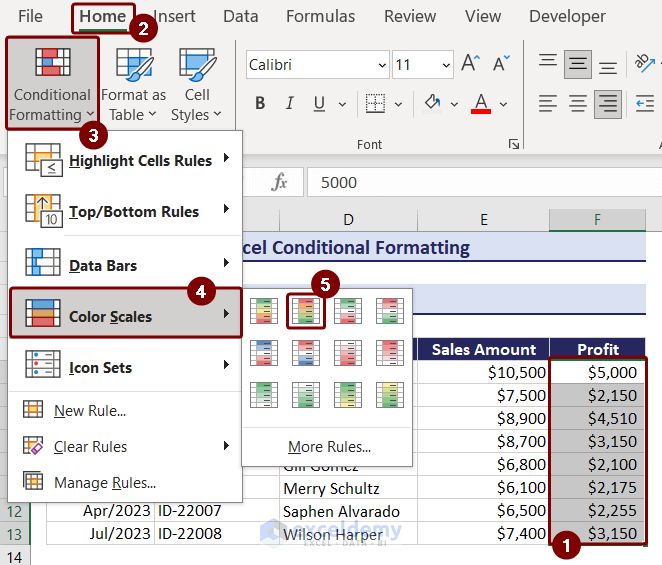Select Red-White-Blue color scale
The height and width of the screenshot is (565, 662).
(x=306, y=353)
